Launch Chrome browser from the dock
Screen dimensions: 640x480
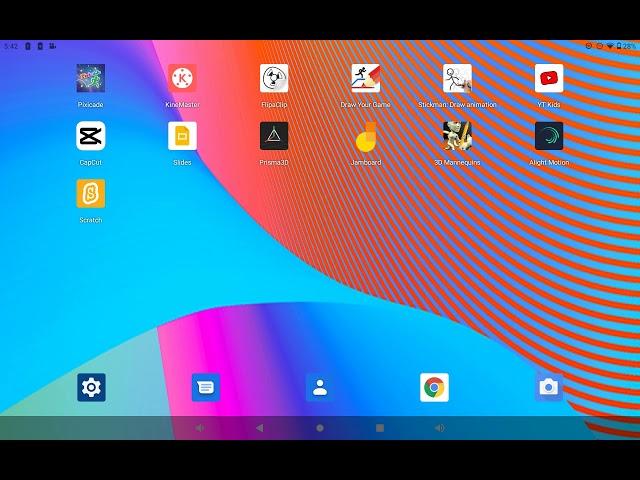coord(434,387)
